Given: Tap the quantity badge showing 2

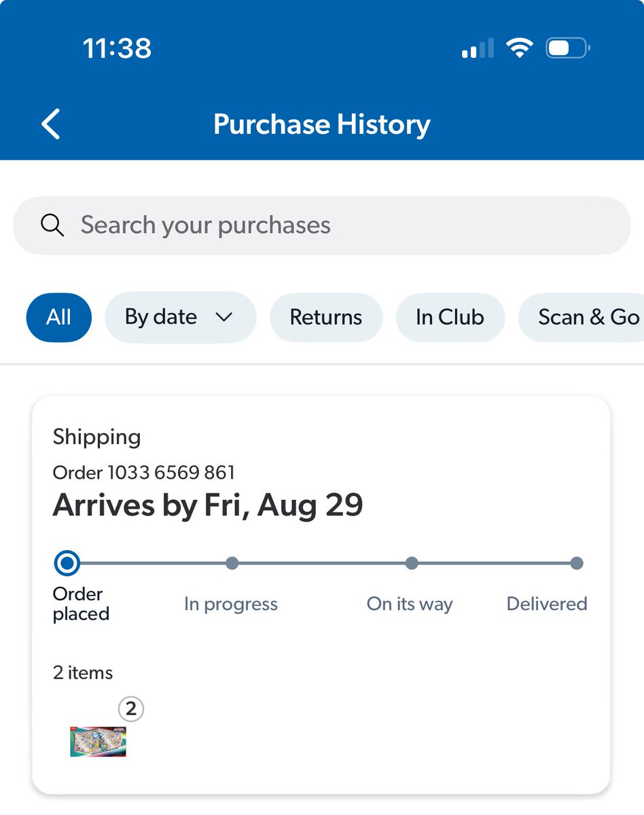Looking at the screenshot, I should click(x=131, y=710).
